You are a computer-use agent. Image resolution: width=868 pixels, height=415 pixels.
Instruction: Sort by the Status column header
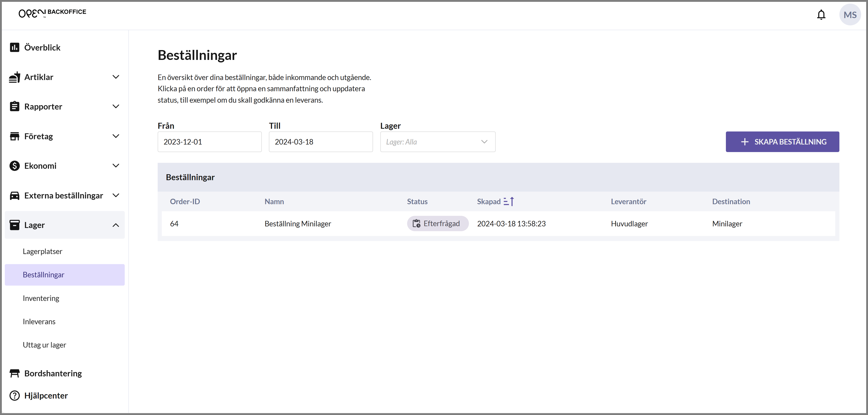point(417,201)
